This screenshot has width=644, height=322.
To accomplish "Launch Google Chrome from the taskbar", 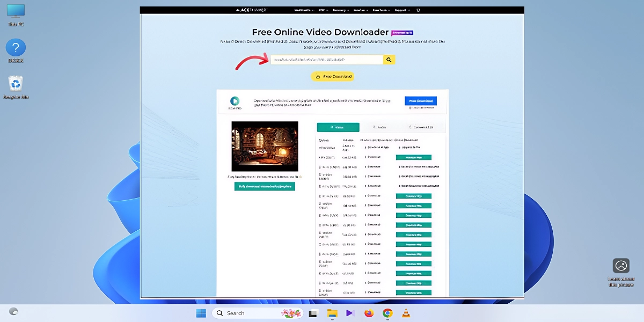I will pos(387,313).
